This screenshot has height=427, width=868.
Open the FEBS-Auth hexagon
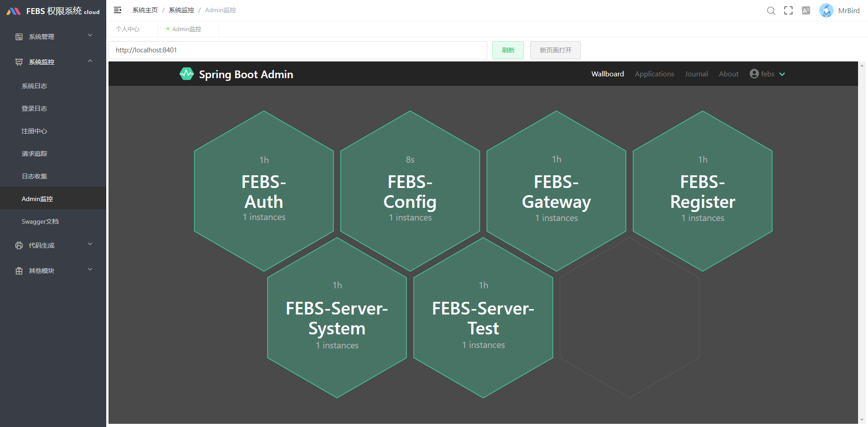tap(264, 191)
